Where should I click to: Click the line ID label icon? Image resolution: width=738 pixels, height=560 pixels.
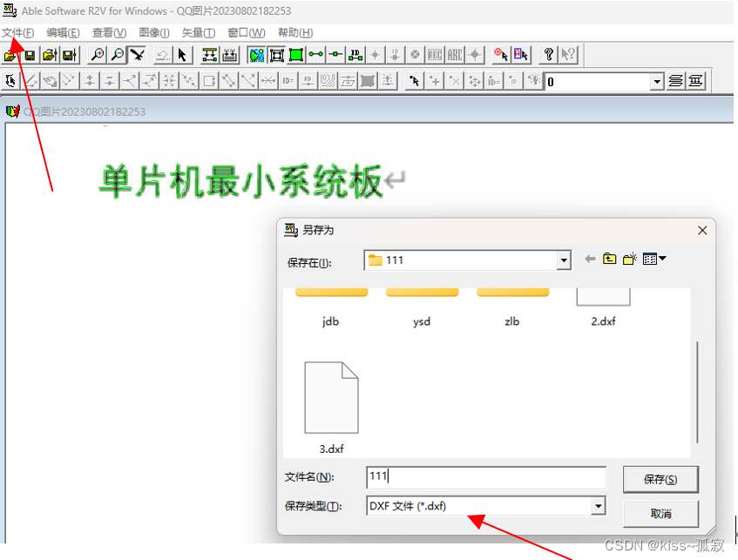[355, 55]
